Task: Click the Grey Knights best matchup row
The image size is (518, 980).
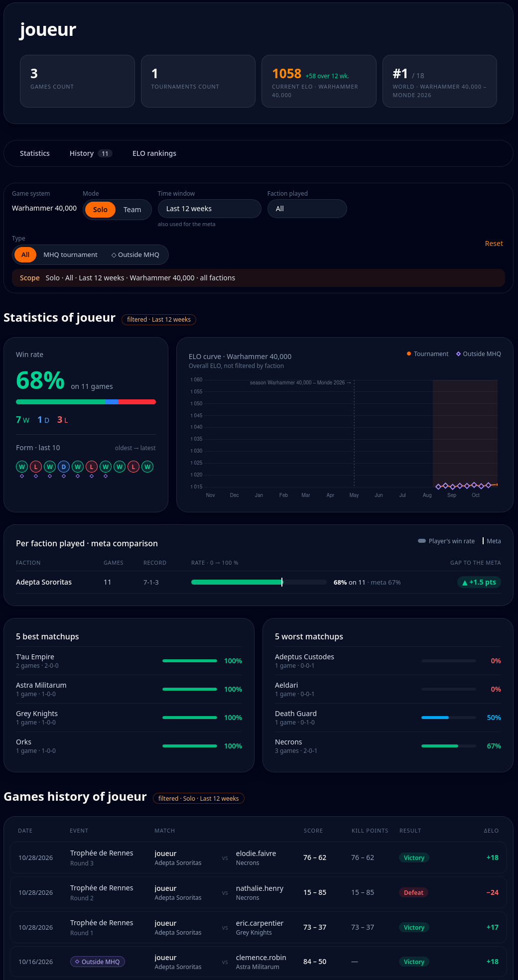Action: coord(129,718)
